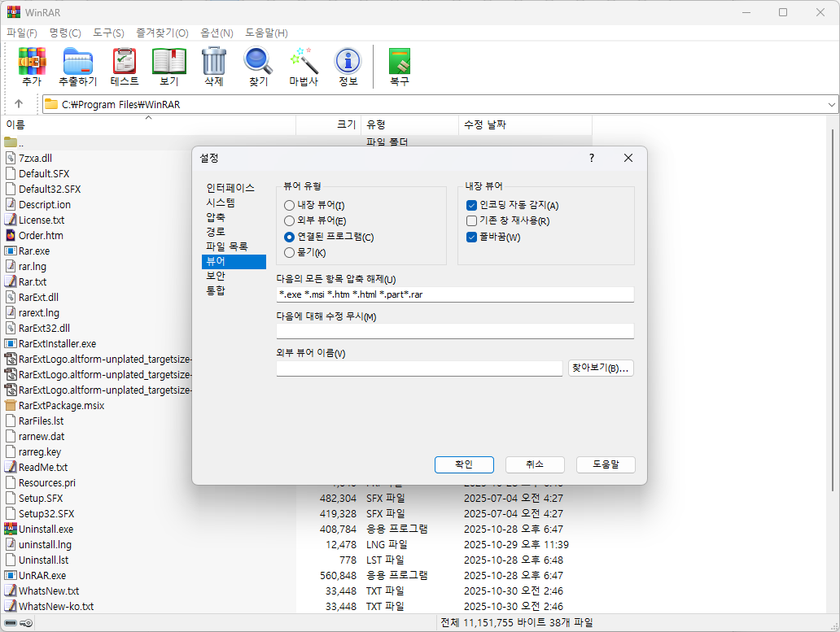Click the file list vertical scrollbar
Viewport: 840px width, 632px height.
pyautogui.click(x=833, y=311)
